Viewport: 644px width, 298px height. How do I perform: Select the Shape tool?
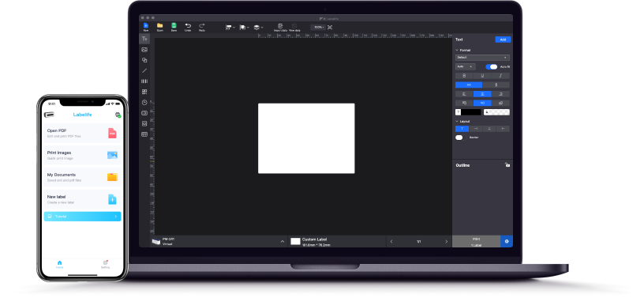[144, 60]
